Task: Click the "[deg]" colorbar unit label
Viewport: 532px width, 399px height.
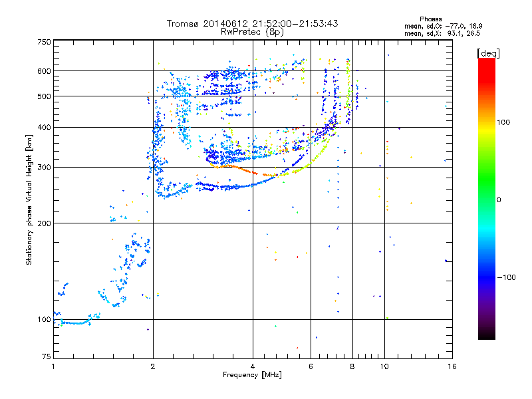Action: click(488, 53)
